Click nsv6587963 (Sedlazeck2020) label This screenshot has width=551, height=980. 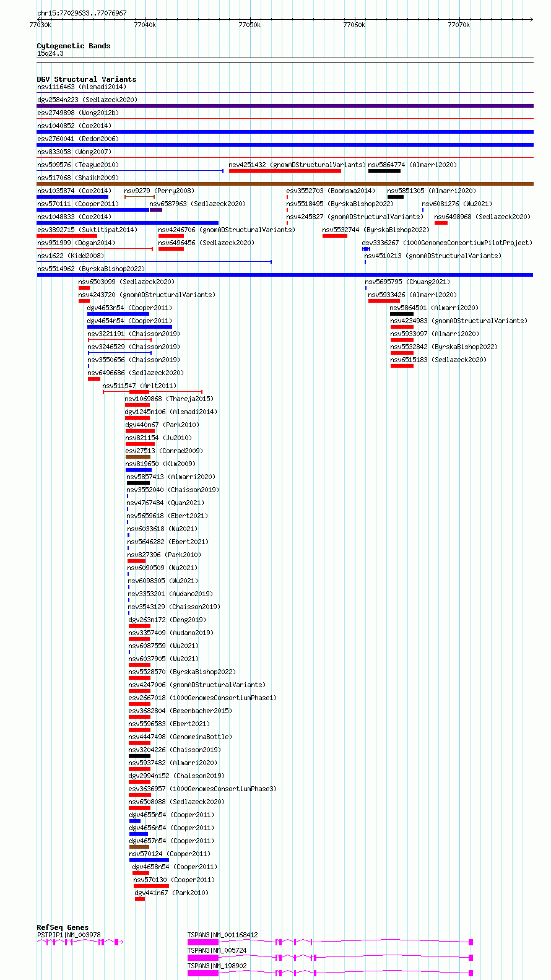[x=197, y=204]
